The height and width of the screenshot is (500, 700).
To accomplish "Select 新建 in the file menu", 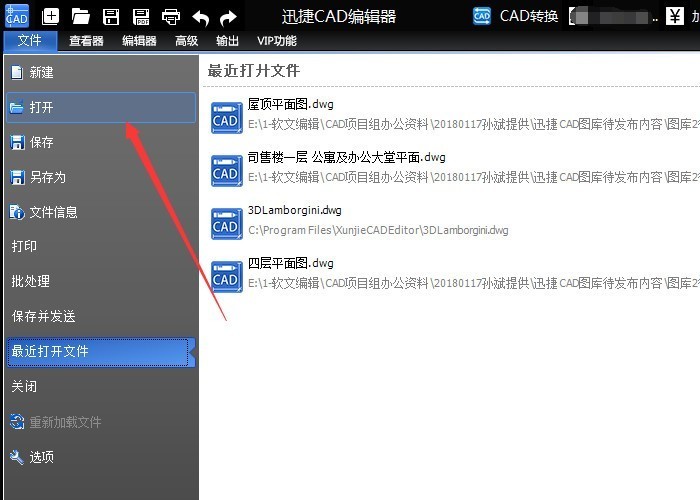I will (101, 72).
